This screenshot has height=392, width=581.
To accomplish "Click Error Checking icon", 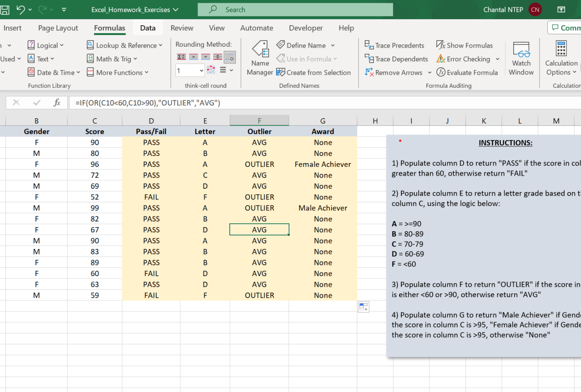I will tap(441, 59).
